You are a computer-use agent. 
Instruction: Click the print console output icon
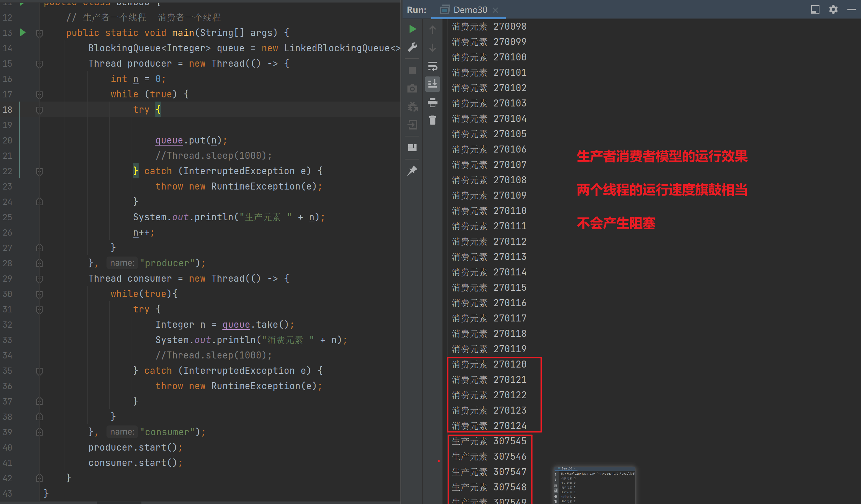[x=432, y=103]
